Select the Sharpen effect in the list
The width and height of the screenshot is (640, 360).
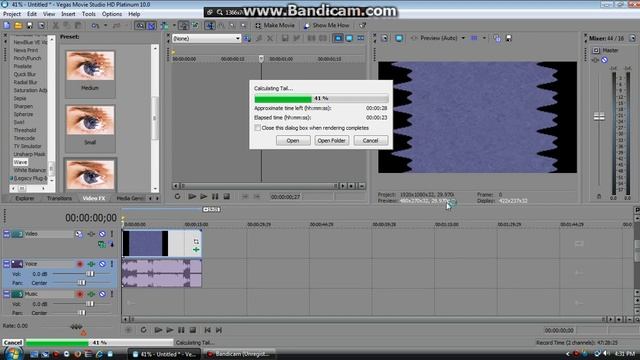click(23, 106)
